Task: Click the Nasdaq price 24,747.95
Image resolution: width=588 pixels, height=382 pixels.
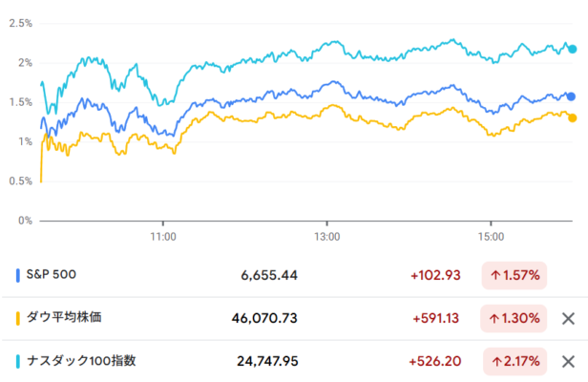Action: (x=267, y=361)
